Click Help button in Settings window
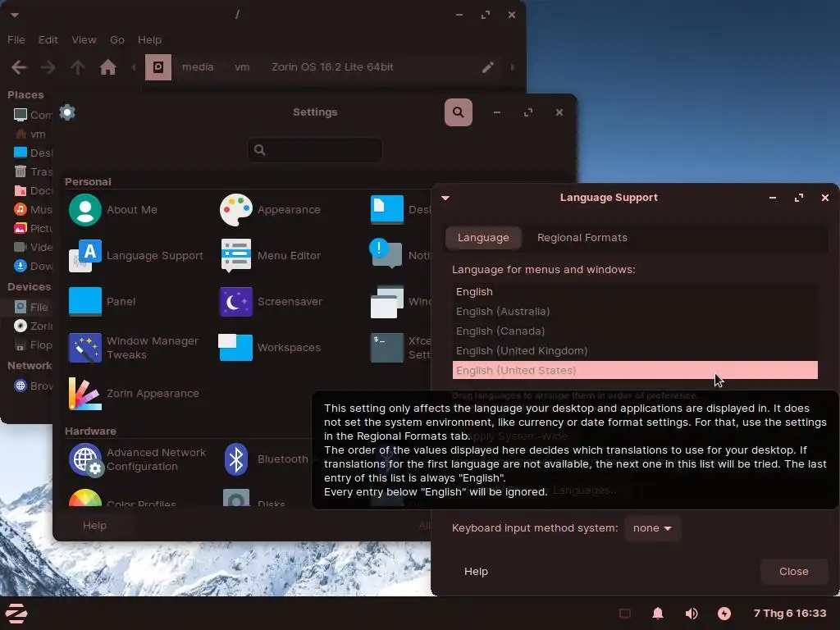840x630 pixels. [x=95, y=526]
